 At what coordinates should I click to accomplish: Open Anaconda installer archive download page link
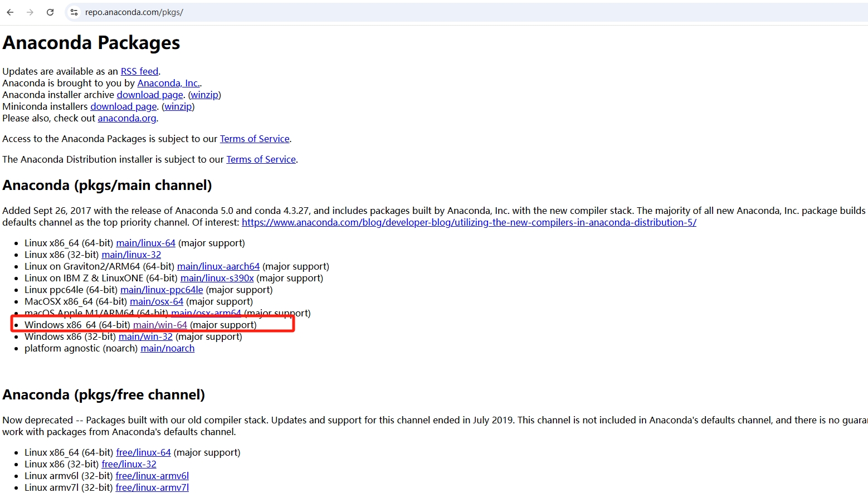click(x=150, y=95)
